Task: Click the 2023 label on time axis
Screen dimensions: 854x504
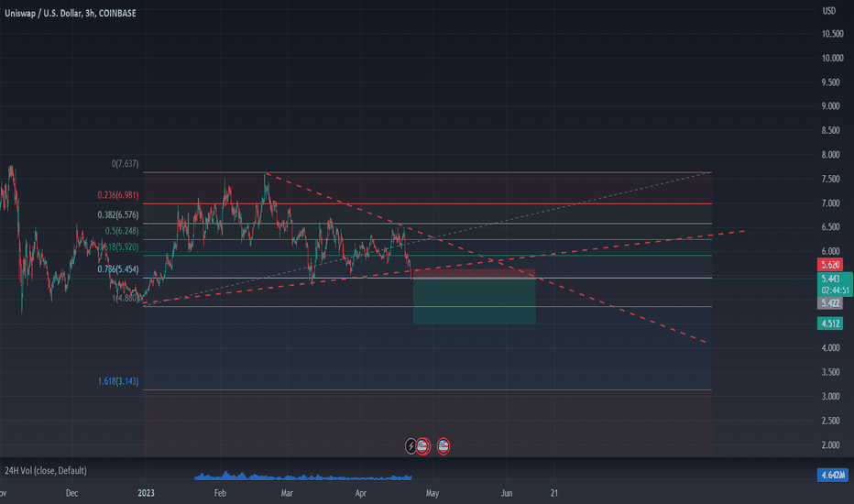Action: coord(146,493)
